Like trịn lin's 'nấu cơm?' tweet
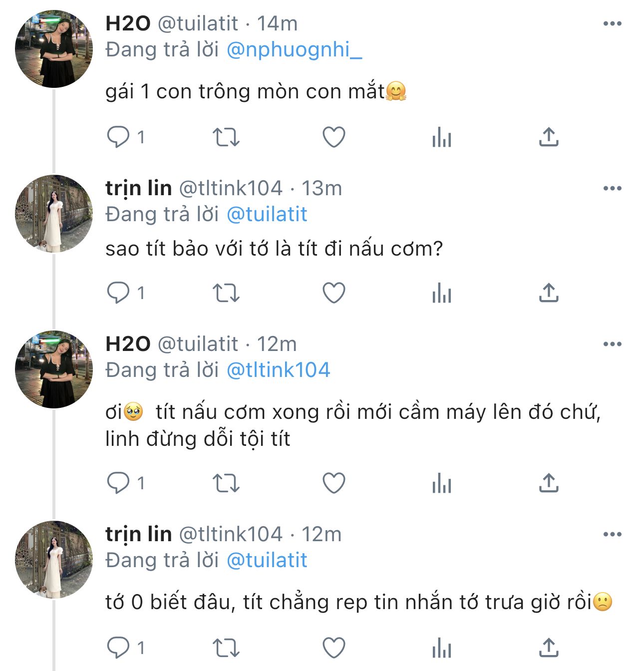This screenshot has height=671, width=644. click(334, 293)
